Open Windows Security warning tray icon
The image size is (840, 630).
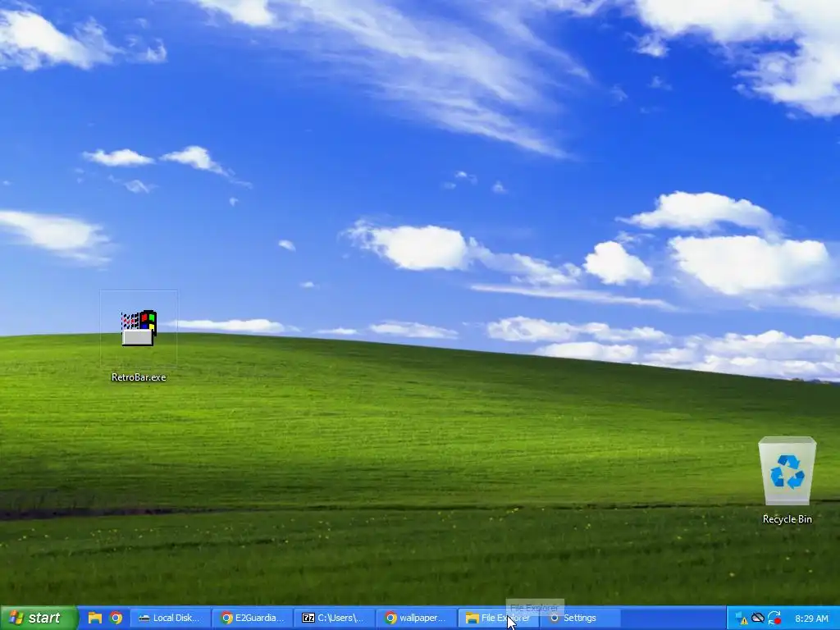(742, 619)
